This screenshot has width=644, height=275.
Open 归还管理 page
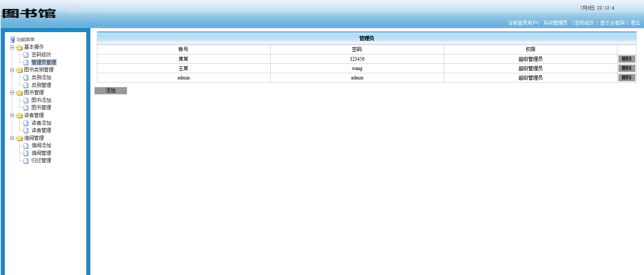tap(41, 161)
